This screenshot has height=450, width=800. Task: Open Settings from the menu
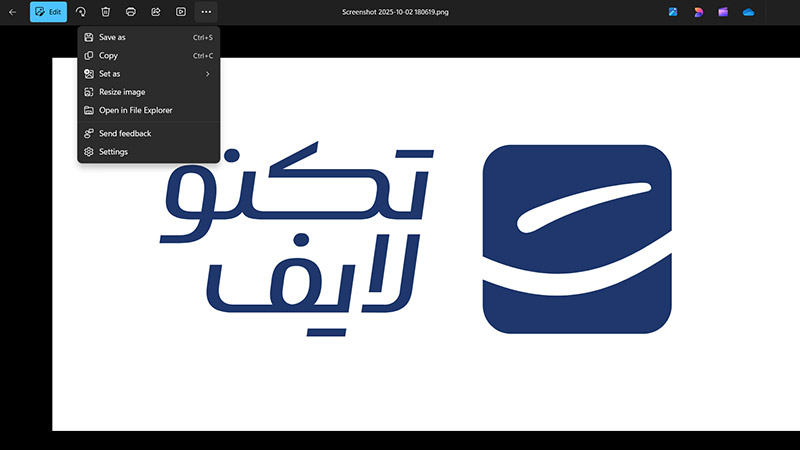pyautogui.click(x=113, y=152)
